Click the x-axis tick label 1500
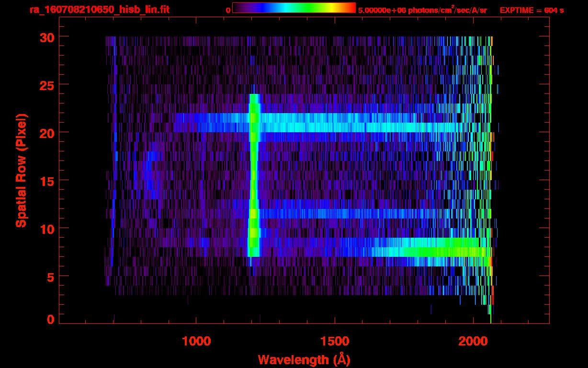The image size is (588, 368). point(334,341)
